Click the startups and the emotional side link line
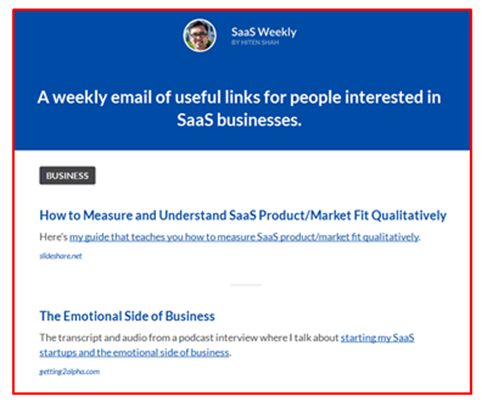This screenshot has width=482, height=407. coord(134,353)
